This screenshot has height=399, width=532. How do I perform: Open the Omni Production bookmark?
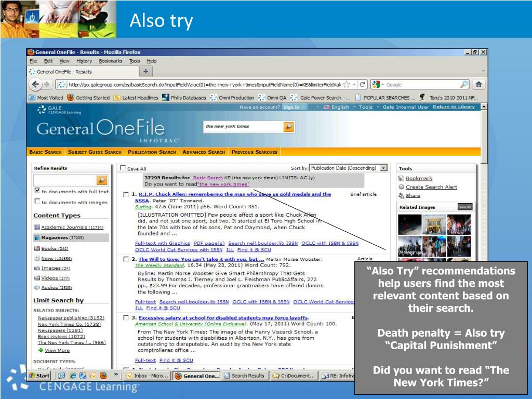(232, 98)
